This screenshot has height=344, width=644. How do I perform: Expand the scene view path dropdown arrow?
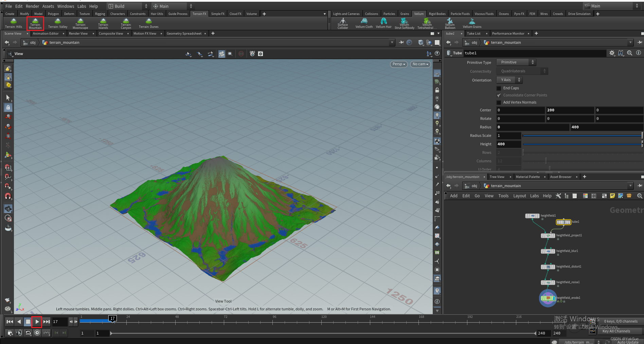[x=392, y=42]
